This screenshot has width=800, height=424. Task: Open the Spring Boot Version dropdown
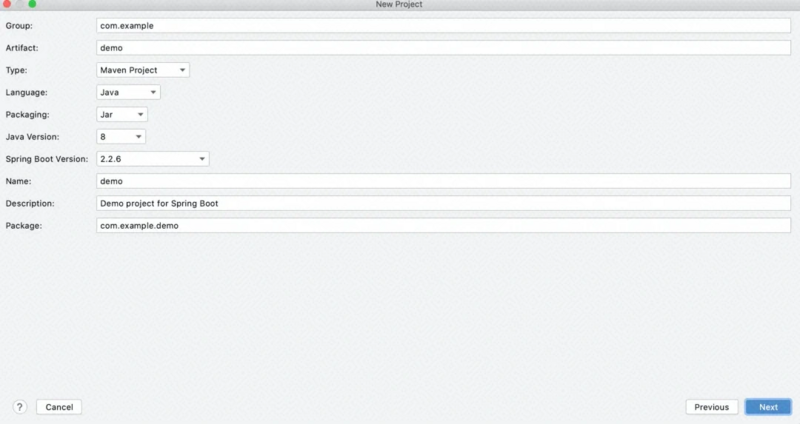(153, 159)
